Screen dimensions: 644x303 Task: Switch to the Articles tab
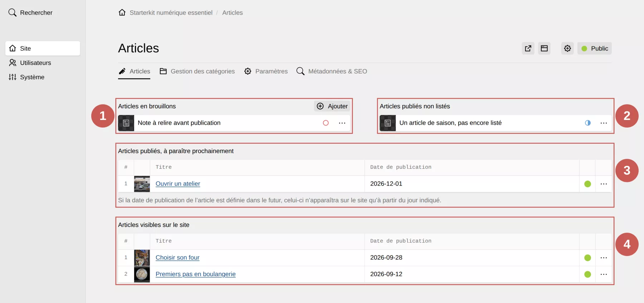tap(134, 71)
